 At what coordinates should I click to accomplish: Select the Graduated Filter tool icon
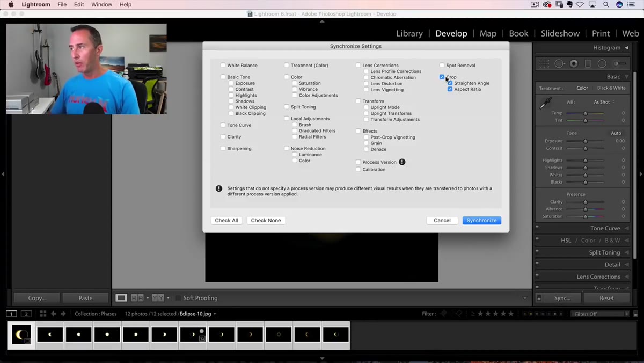coord(588,63)
